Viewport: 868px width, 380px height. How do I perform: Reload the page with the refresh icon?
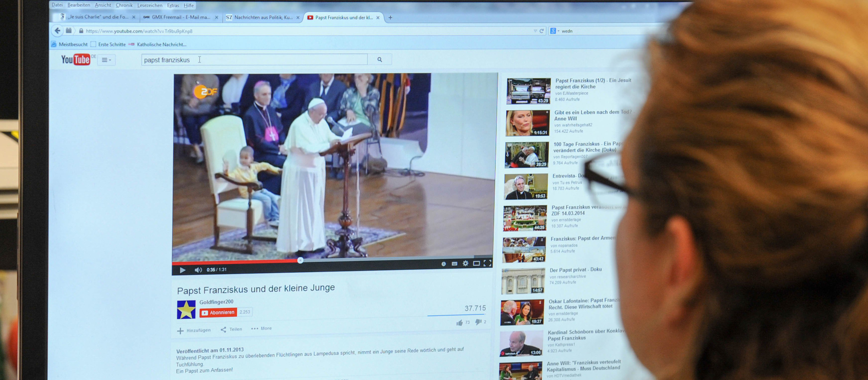coord(542,31)
